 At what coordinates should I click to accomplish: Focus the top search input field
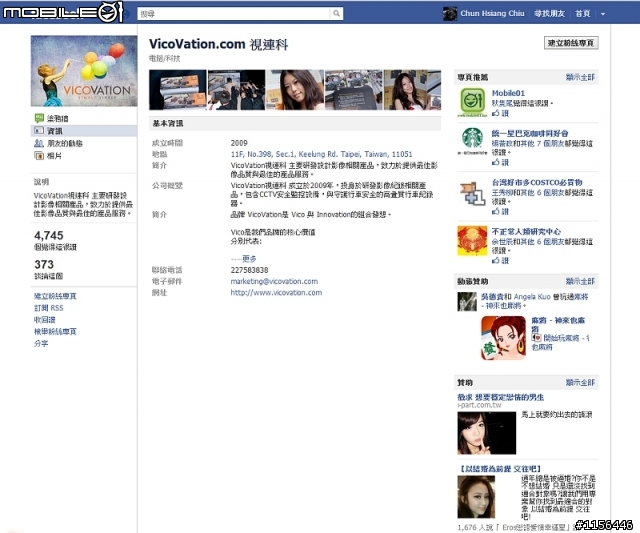coord(234,13)
